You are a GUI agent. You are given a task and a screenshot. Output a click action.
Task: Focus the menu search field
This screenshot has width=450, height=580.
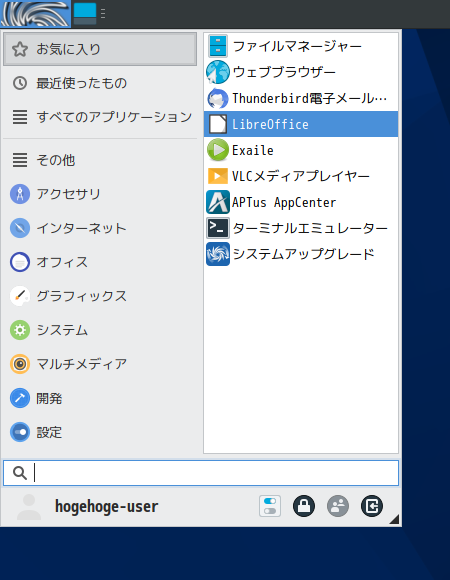(x=201, y=473)
